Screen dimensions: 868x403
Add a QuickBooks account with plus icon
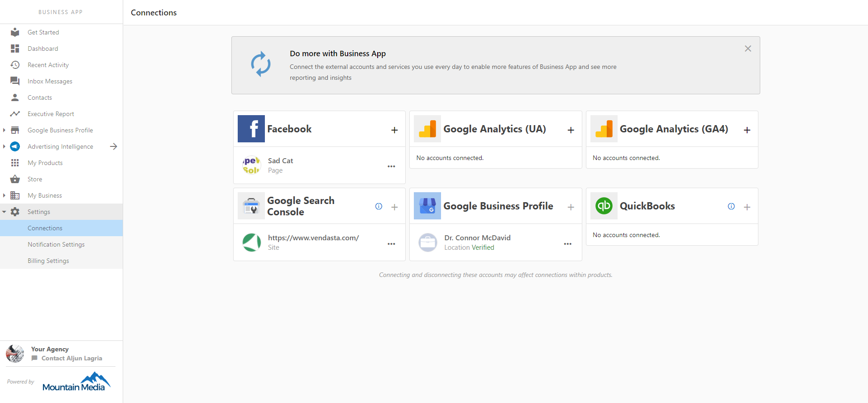[x=747, y=207]
